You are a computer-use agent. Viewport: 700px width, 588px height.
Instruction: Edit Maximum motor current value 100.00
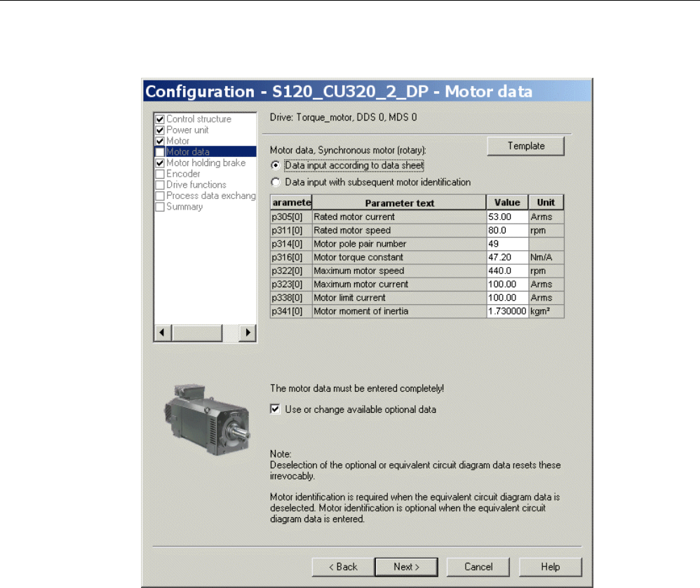pos(507,284)
